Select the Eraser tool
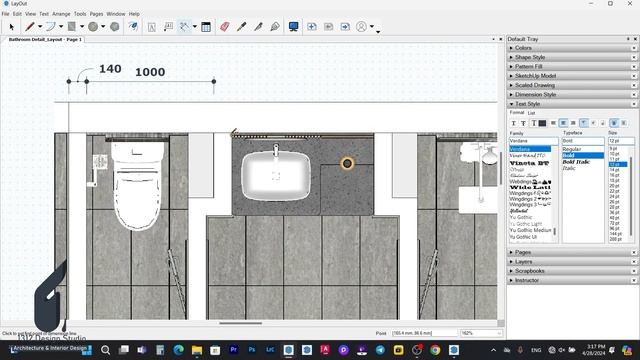 pyautogui.click(x=224, y=27)
